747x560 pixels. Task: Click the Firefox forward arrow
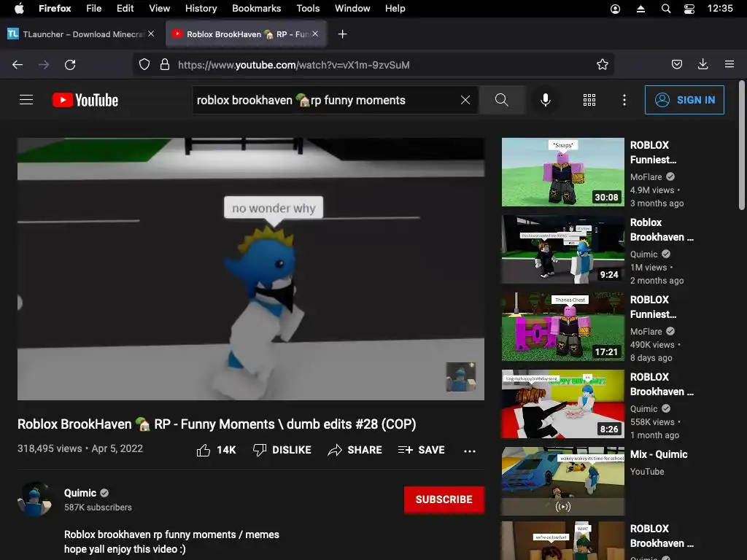44,65
